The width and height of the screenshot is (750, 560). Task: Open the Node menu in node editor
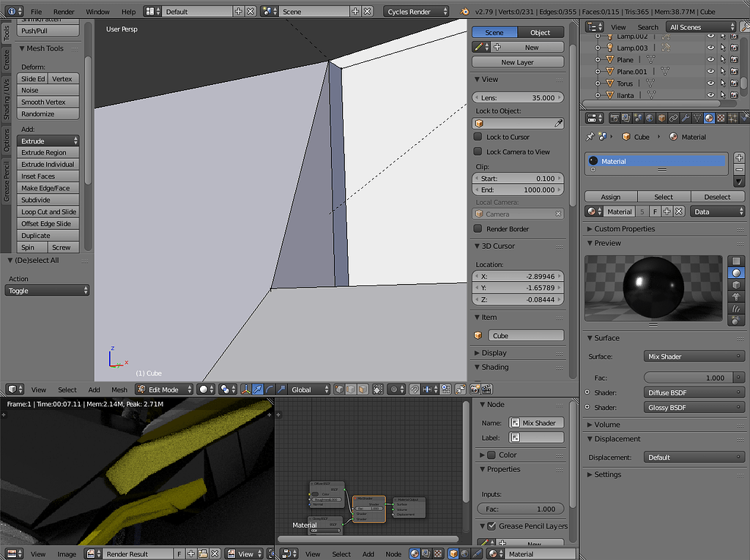click(393, 554)
